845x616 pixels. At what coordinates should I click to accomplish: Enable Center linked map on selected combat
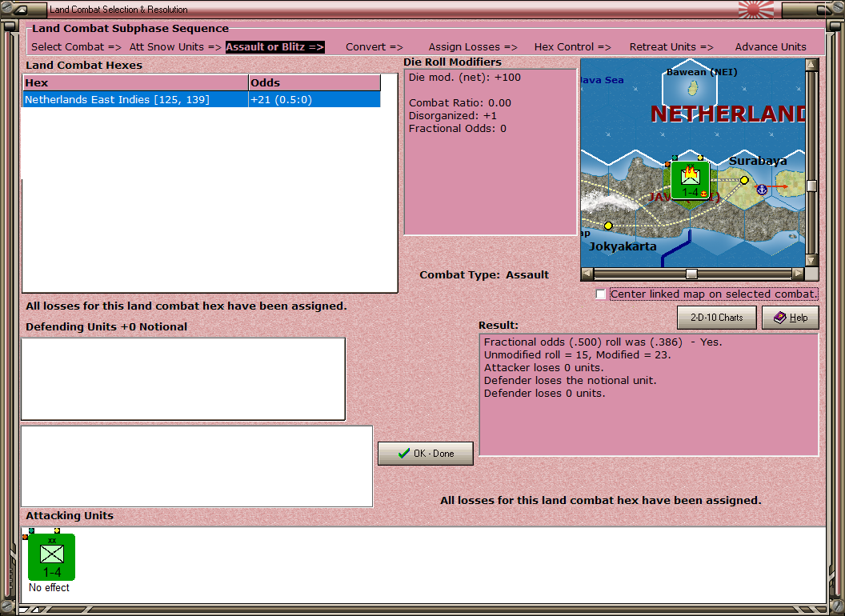tap(601, 294)
